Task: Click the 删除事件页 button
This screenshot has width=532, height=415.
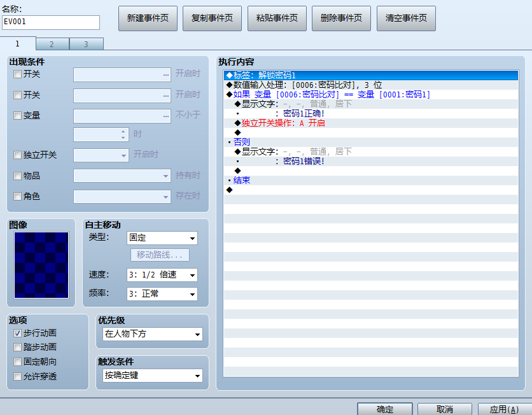Action: pos(341,18)
